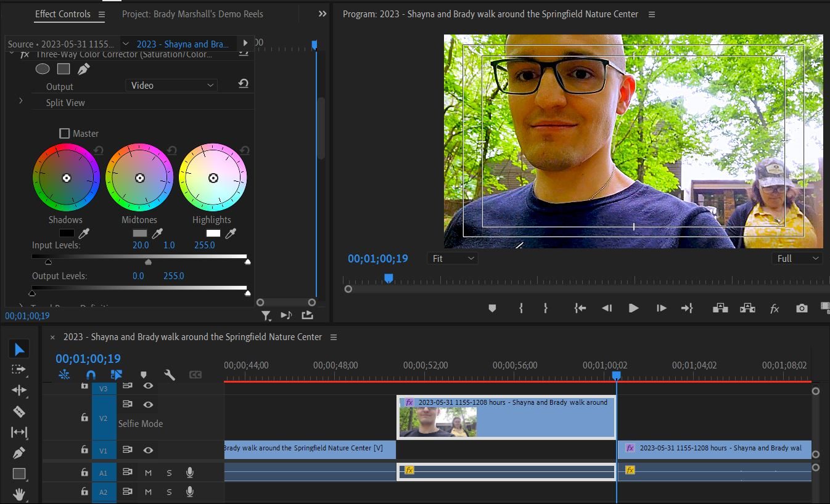Select the Rectangle tool in toolbox
Screen dimensions: 830x504
click(19, 474)
